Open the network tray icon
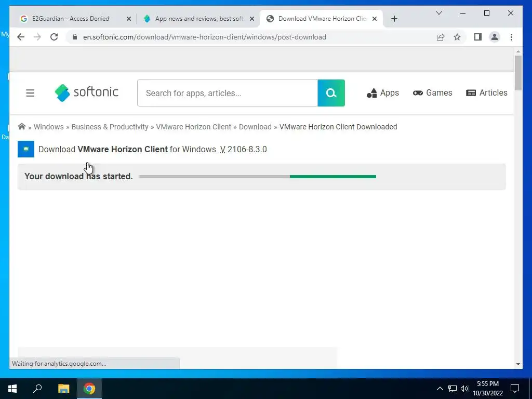The height and width of the screenshot is (399, 532). pyautogui.click(x=453, y=389)
